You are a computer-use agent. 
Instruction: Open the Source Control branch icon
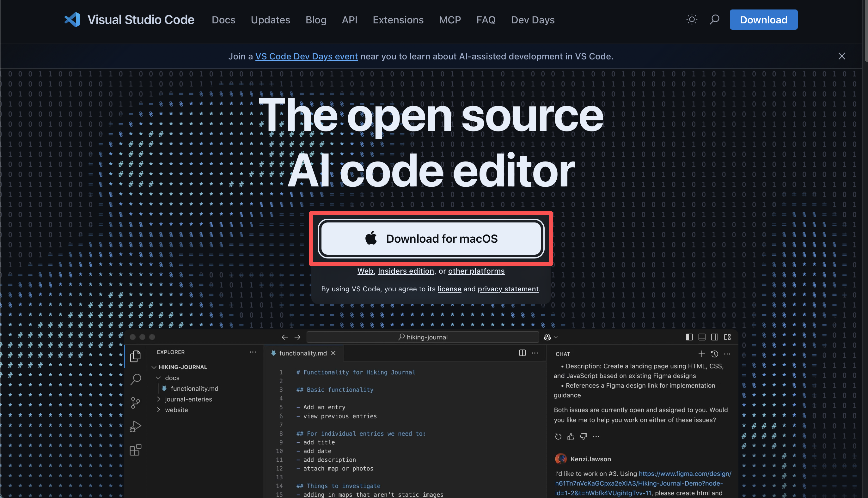tap(136, 403)
